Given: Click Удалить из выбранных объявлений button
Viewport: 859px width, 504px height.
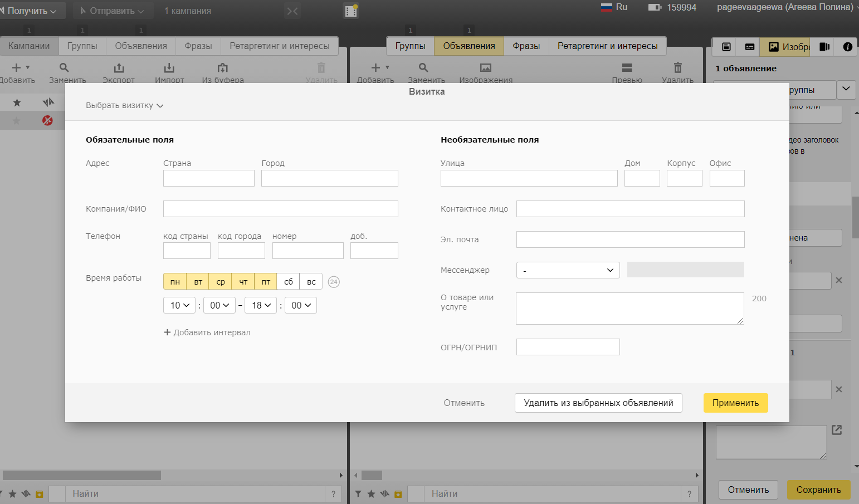Looking at the screenshot, I should point(598,403).
